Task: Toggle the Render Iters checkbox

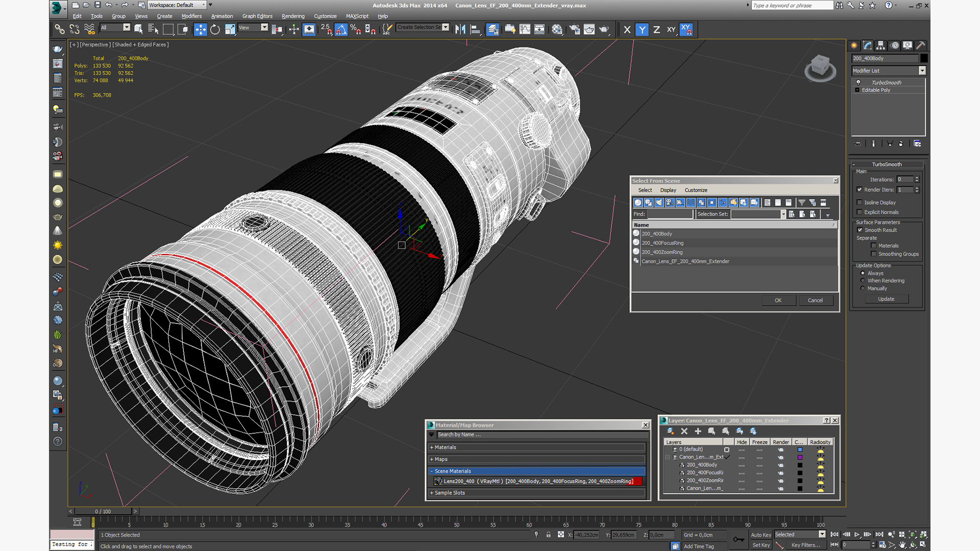Action: (x=860, y=190)
